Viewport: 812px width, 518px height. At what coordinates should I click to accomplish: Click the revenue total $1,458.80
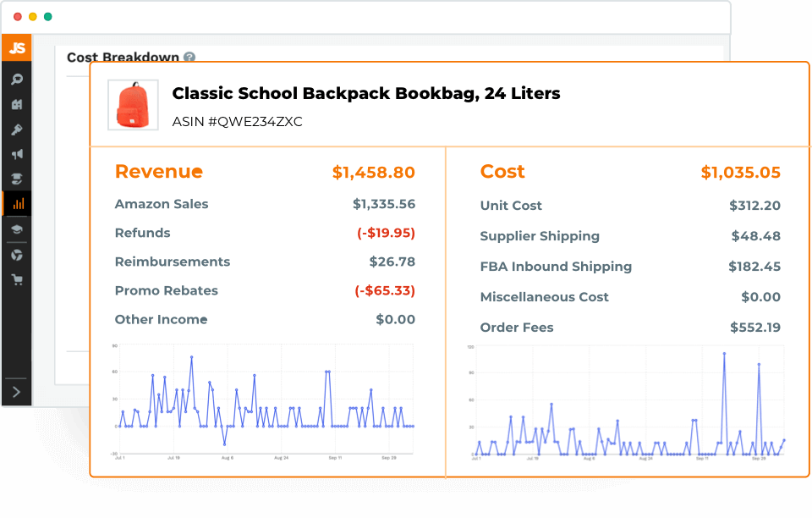373,172
